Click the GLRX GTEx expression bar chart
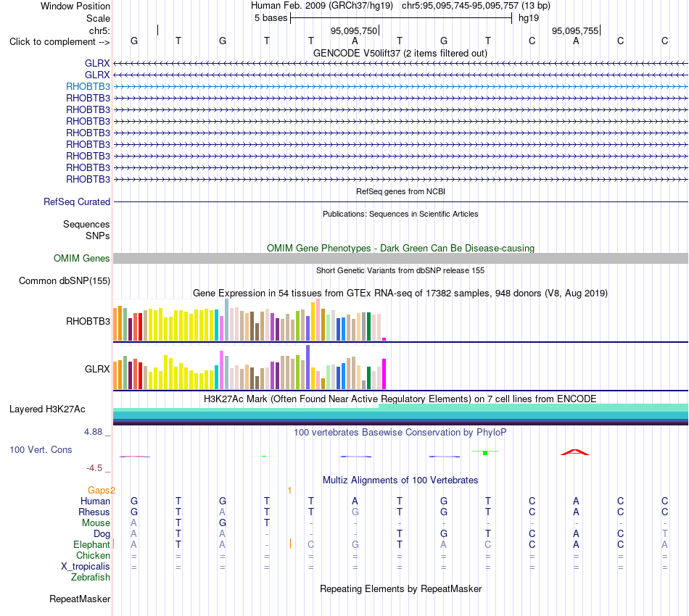The image size is (689, 616). coord(249,368)
